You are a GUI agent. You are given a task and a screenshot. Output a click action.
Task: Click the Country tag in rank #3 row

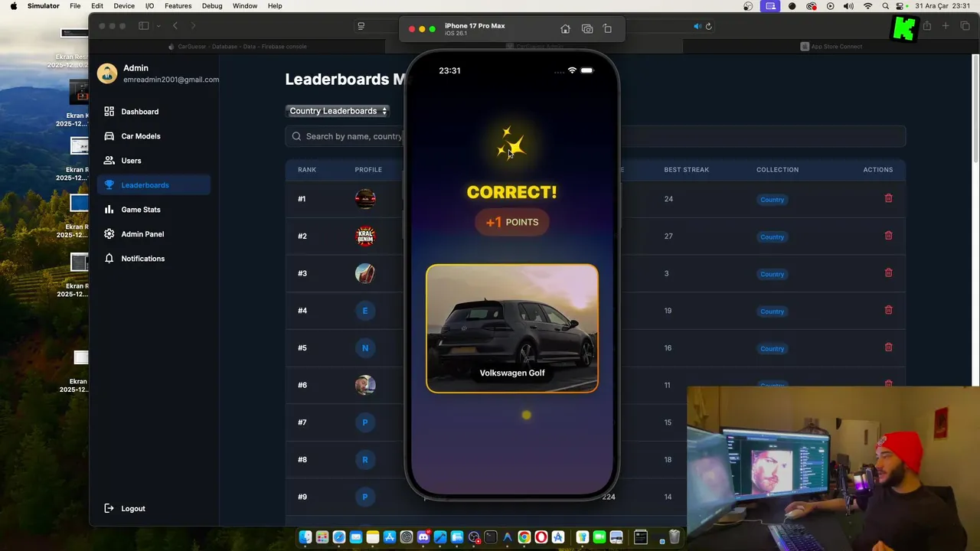pos(772,274)
